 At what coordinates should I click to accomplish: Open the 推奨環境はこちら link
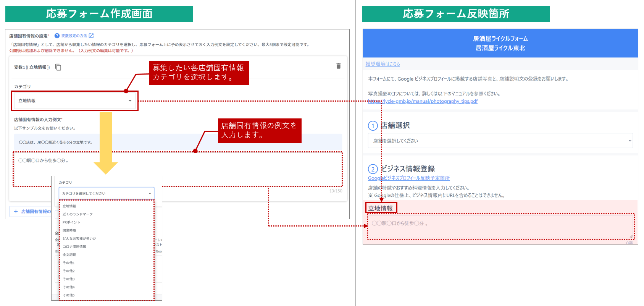(383, 64)
